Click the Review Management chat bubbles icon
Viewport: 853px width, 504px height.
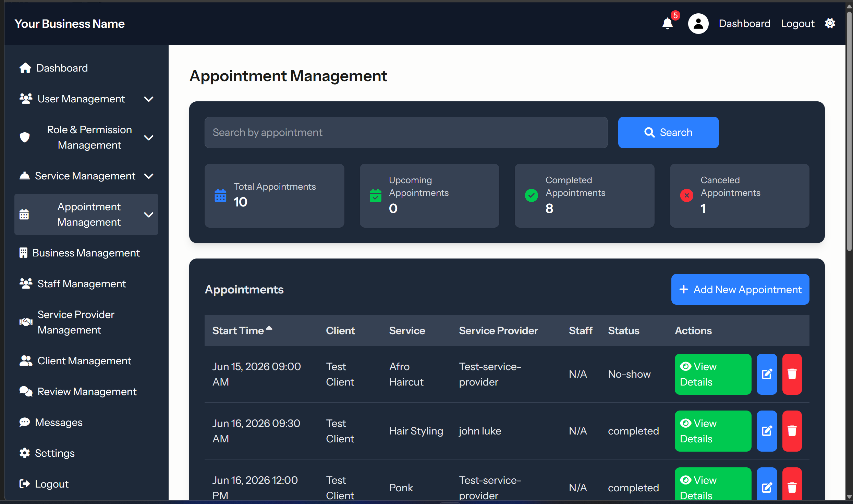point(26,392)
